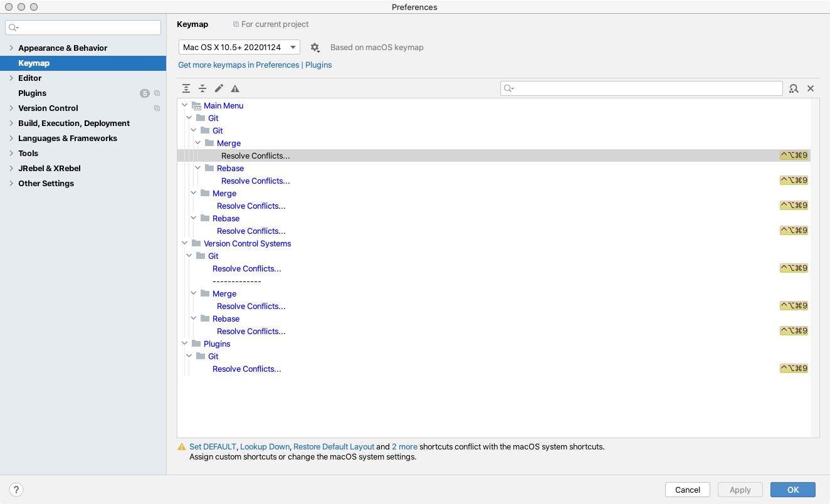Screen dimensions: 830x504
Task: Expand Build, Execution, Deployment category
Action: (x=11, y=123)
